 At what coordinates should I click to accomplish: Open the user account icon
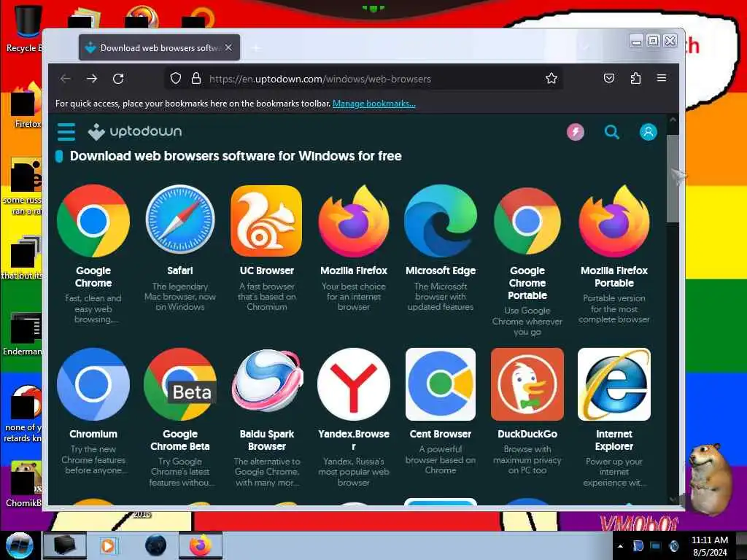[648, 132]
